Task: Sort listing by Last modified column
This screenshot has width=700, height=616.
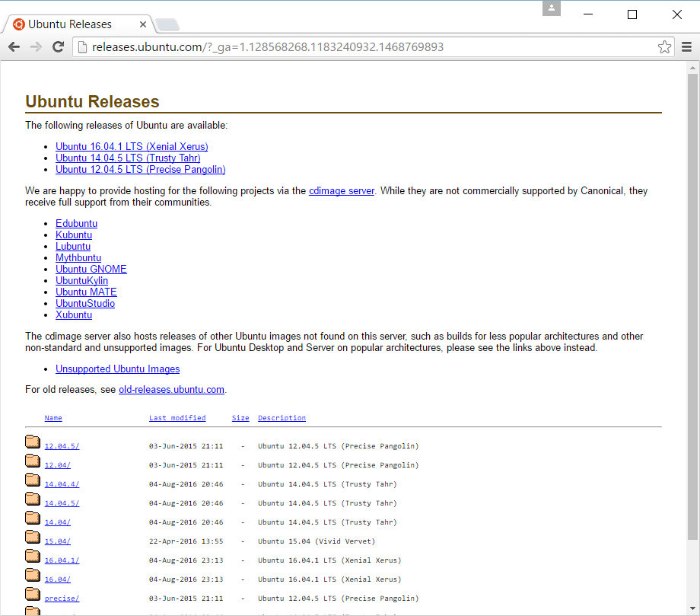Action: tap(177, 418)
